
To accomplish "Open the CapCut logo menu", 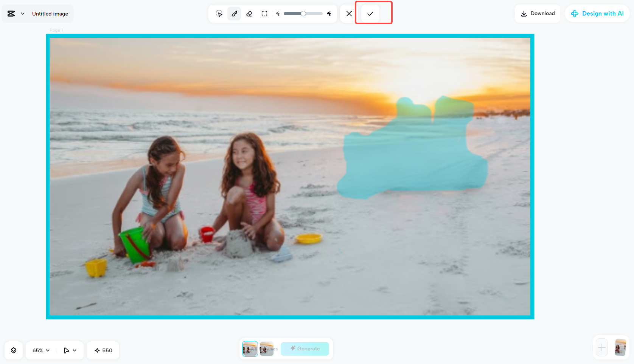I will coord(11,14).
